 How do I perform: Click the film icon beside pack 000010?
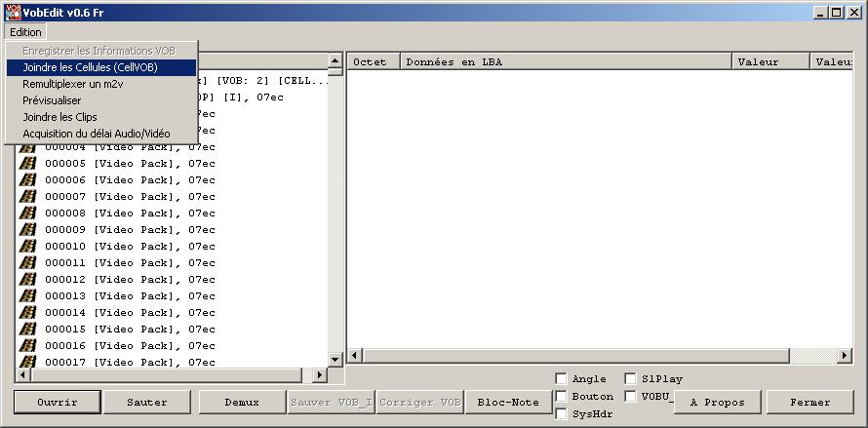(x=28, y=247)
